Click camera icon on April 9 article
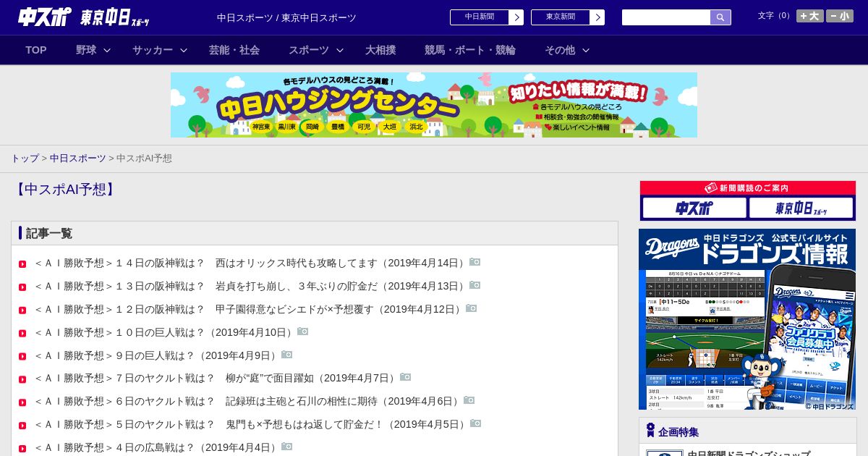868x456 pixels. pyautogui.click(x=286, y=355)
